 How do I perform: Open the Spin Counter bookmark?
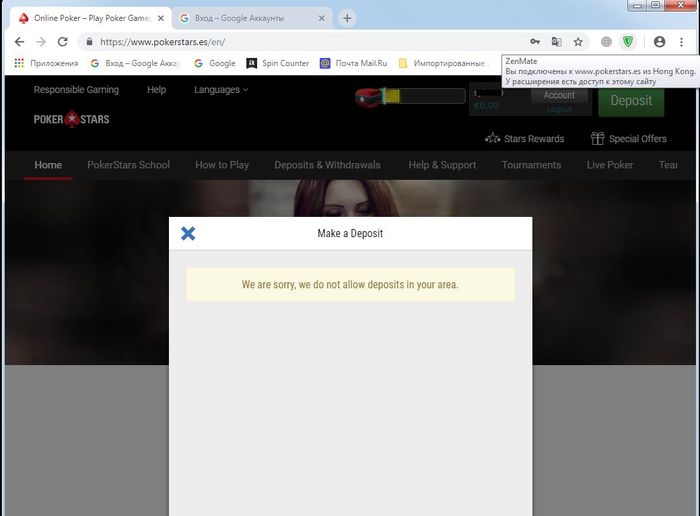pos(278,63)
